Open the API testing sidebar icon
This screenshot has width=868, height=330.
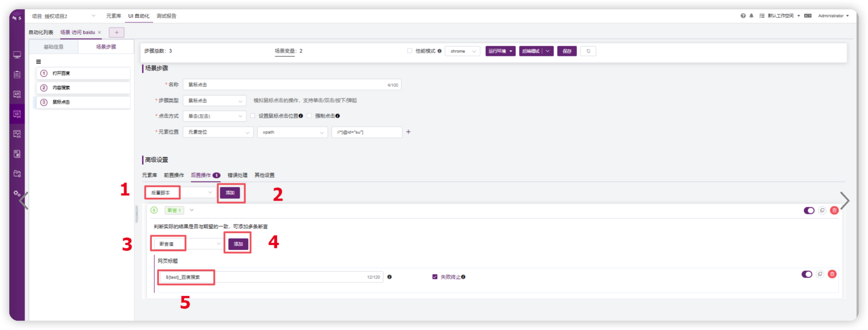coord(17,94)
